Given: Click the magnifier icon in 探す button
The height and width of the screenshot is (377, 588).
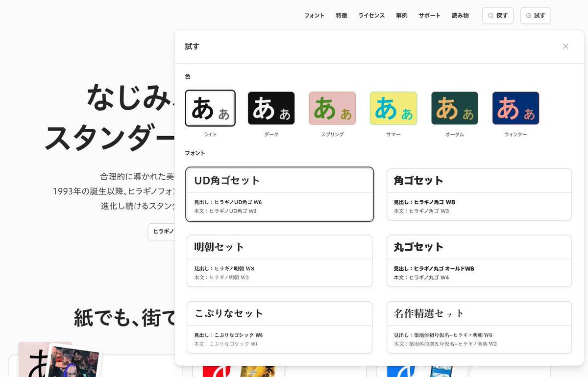Looking at the screenshot, I should [490, 16].
